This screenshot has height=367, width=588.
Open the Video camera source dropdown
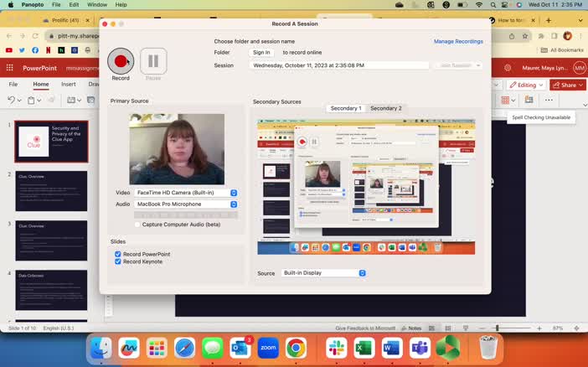coord(187,193)
